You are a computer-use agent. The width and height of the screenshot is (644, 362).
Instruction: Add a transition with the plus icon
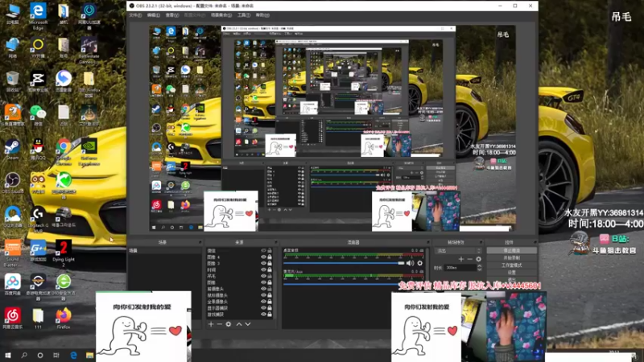[460, 259]
